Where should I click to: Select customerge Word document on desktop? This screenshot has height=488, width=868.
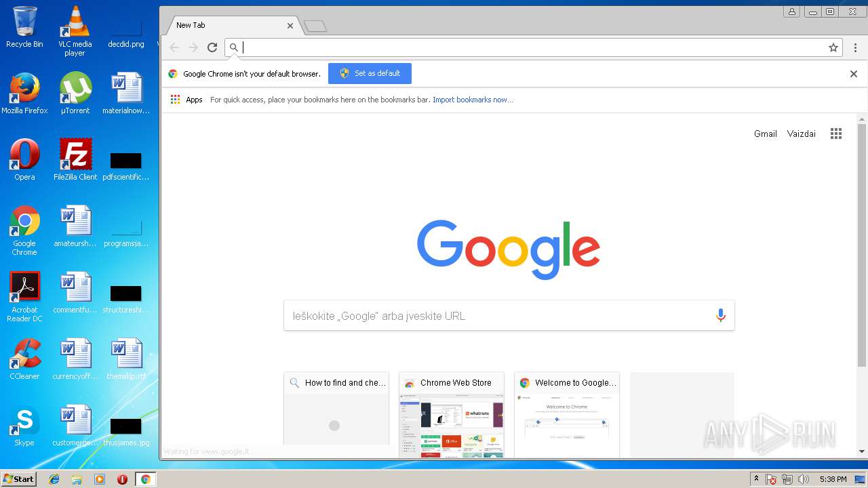[75, 426]
